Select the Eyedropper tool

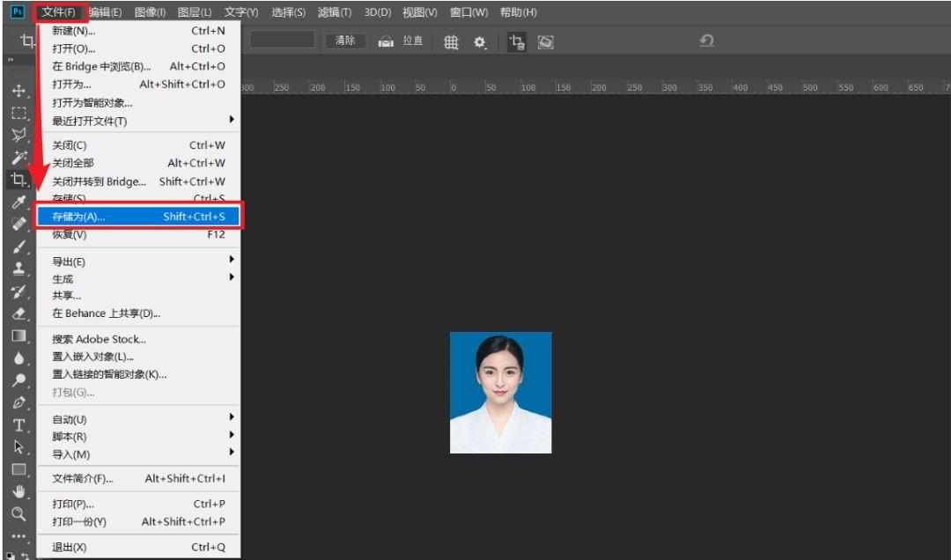[x=18, y=203]
